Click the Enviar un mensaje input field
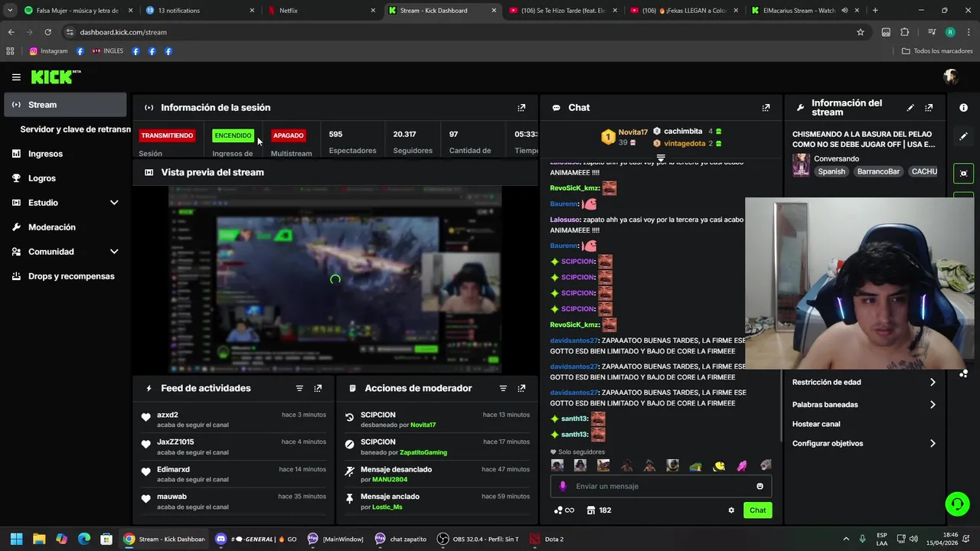 point(661,486)
